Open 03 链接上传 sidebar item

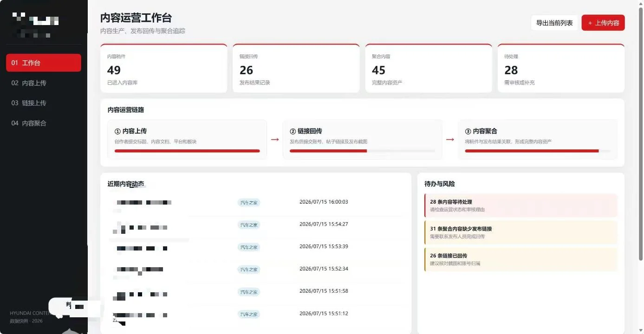coord(44,103)
